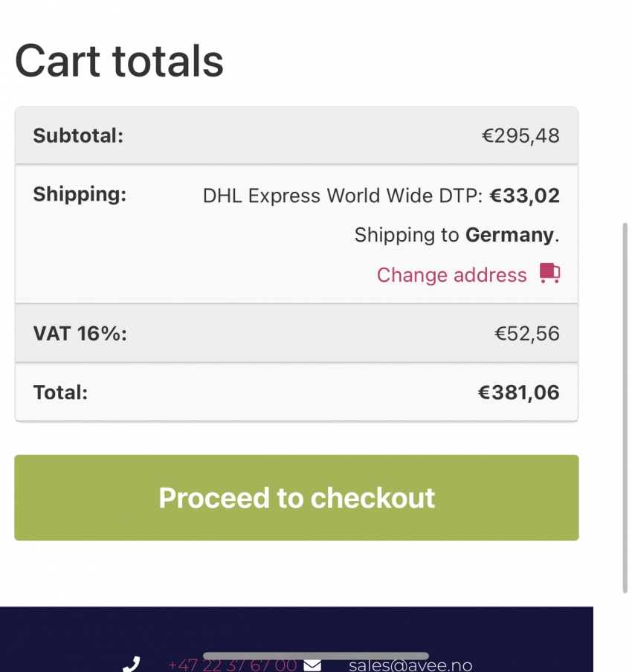Tap the envelope mail icon in footer
The image size is (632, 672).
(x=312, y=665)
